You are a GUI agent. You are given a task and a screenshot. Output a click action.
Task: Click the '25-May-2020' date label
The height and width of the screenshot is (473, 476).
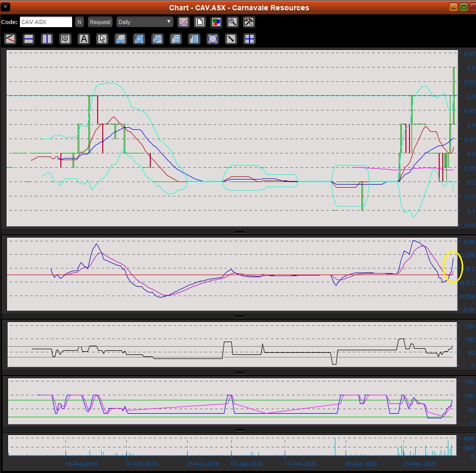pos(419,464)
